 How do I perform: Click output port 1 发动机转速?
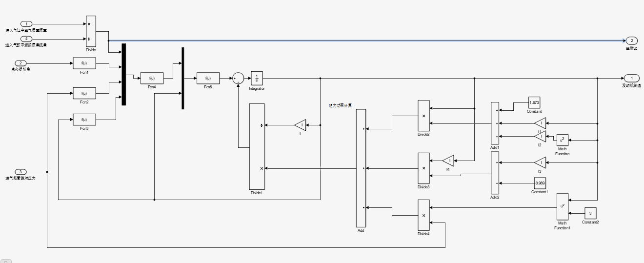(631, 78)
